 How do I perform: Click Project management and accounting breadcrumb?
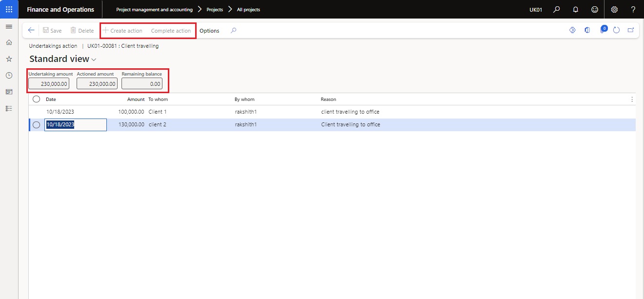[x=154, y=9]
